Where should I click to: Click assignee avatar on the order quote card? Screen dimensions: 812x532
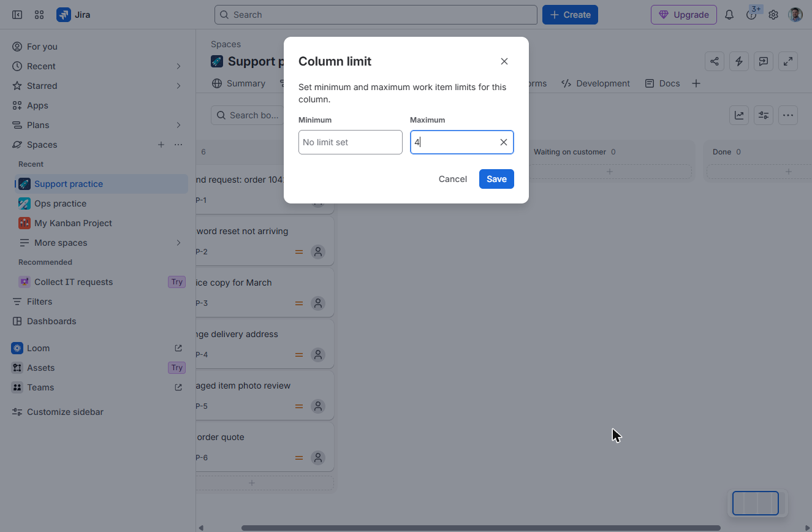317,457
